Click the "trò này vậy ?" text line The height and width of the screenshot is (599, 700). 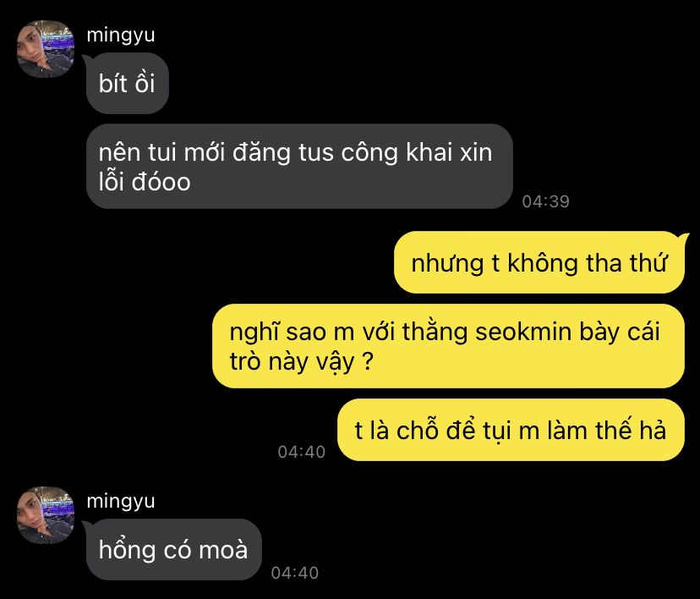(x=301, y=361)
